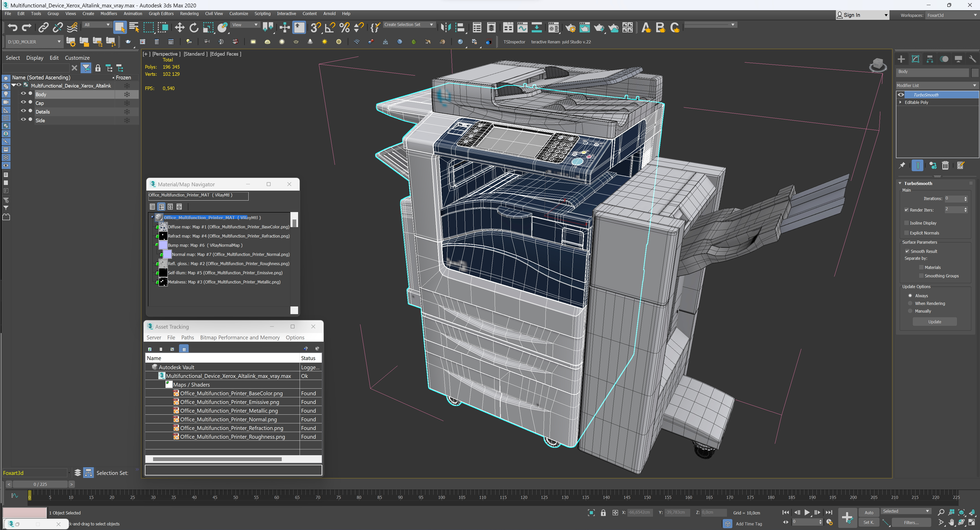The image size is (980, 530).
Task: Hide the Cap object with eye icon
Action: [23, 102]
